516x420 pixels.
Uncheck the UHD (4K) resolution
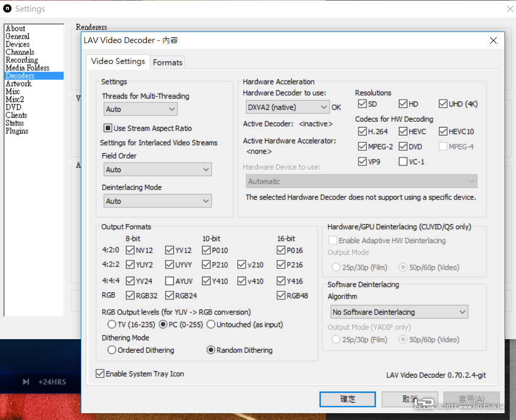pos(443,104)
